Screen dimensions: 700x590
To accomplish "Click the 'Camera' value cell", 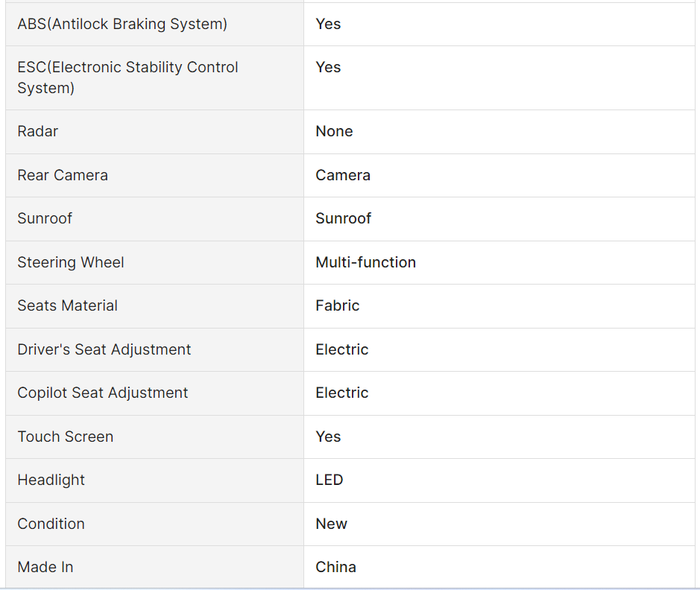I will pos(343,175).
